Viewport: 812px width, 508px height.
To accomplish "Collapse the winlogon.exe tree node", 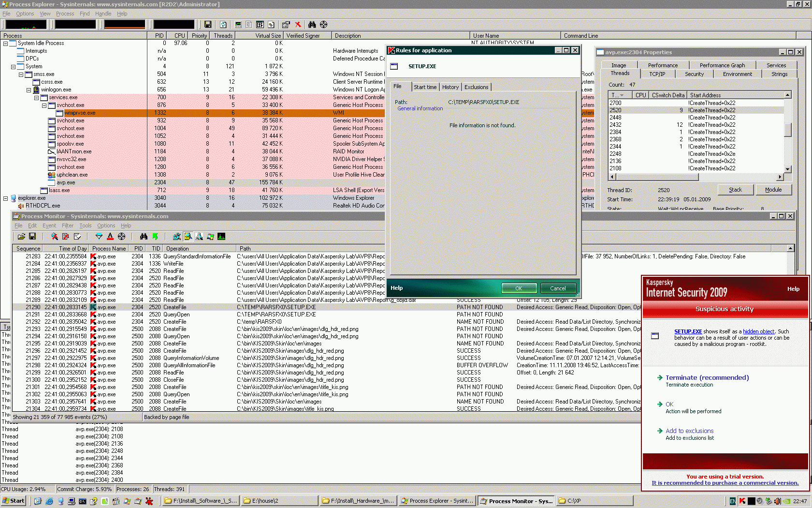I will 29,90.
